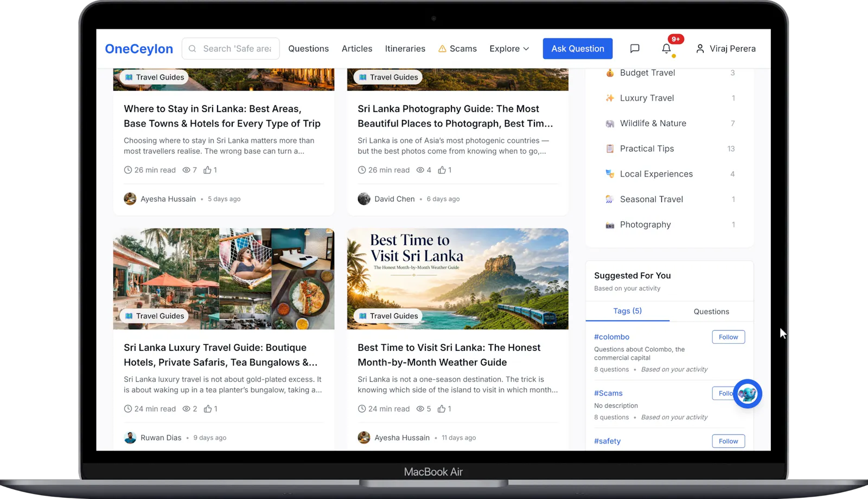Screen dimensions: 868x499
Task: Select the Local Experiences category
Action: 669,174
